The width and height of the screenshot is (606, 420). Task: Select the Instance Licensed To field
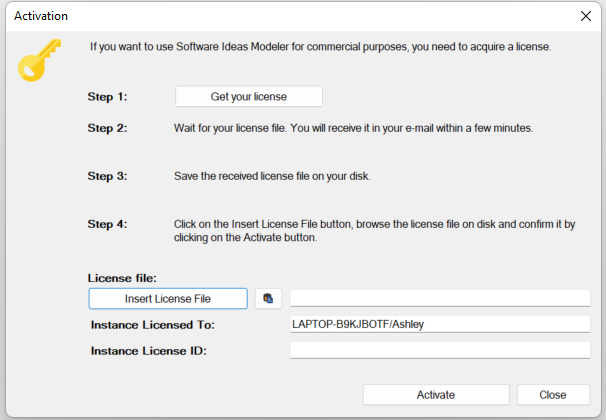coord(440,324)
